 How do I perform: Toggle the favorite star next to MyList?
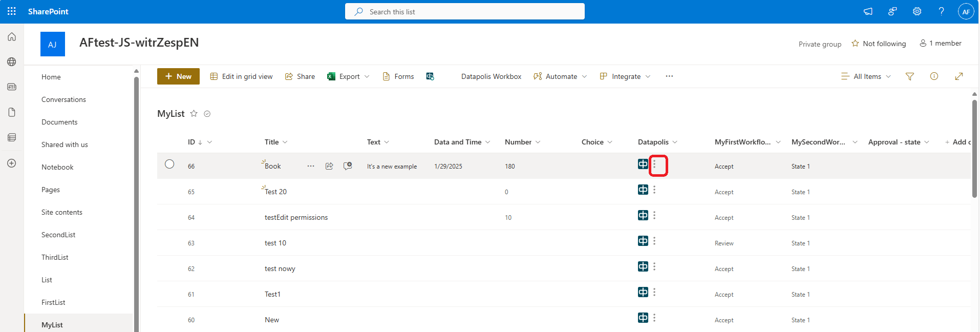coord(194,114)
